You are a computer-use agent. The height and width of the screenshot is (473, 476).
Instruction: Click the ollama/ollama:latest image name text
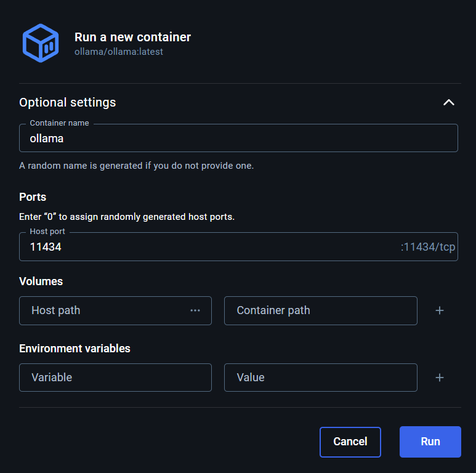(x=119, y=52)
